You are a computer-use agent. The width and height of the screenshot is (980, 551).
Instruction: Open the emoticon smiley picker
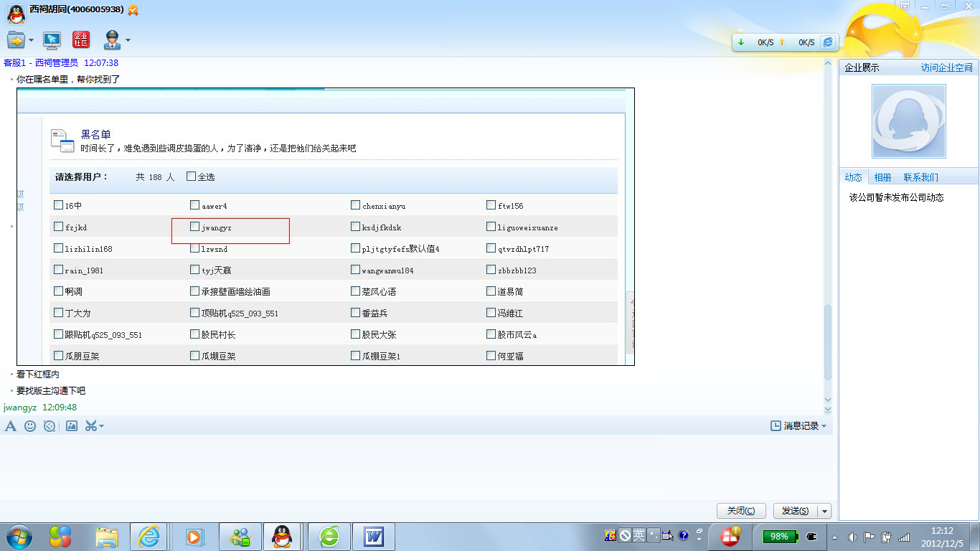[30, 426]
